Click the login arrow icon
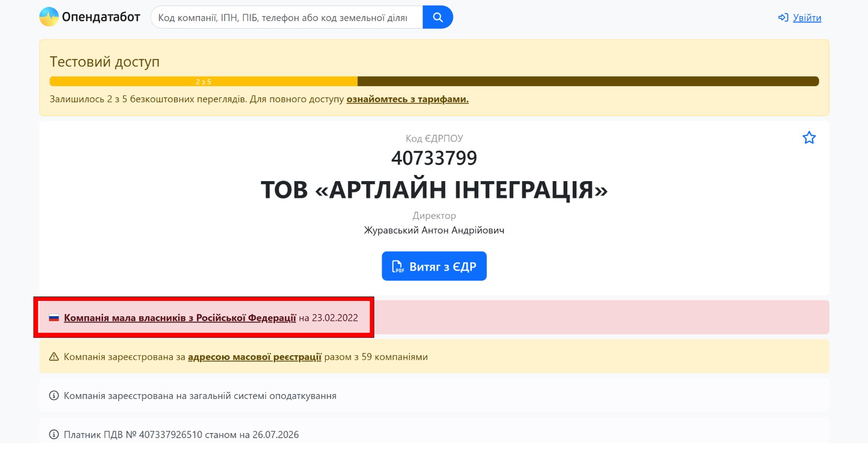 [783, 18]
